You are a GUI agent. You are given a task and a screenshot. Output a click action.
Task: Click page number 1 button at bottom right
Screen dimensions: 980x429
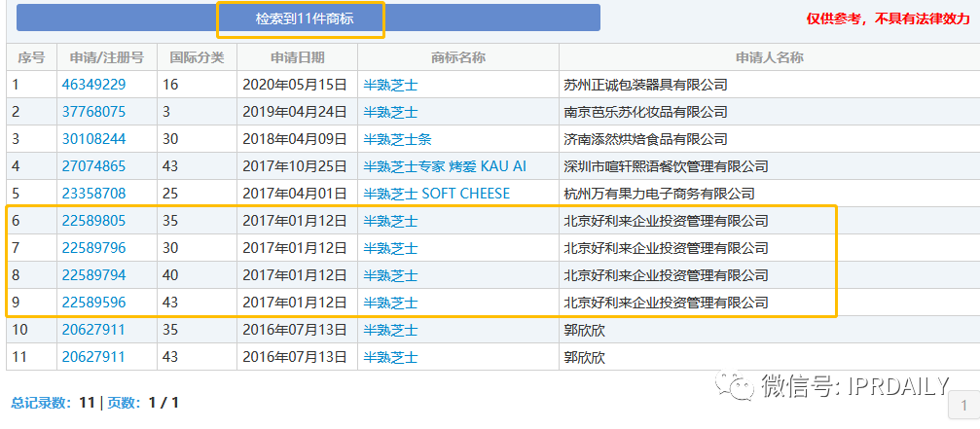tap(963, 406)
